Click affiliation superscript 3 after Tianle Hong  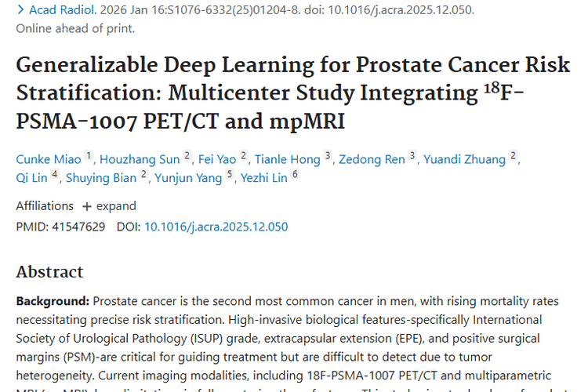(328, 156)
